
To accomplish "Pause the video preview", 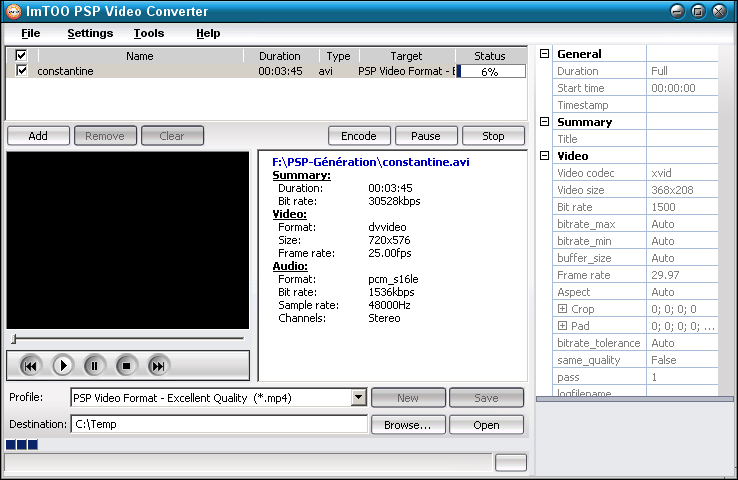I will click(94, 366).
